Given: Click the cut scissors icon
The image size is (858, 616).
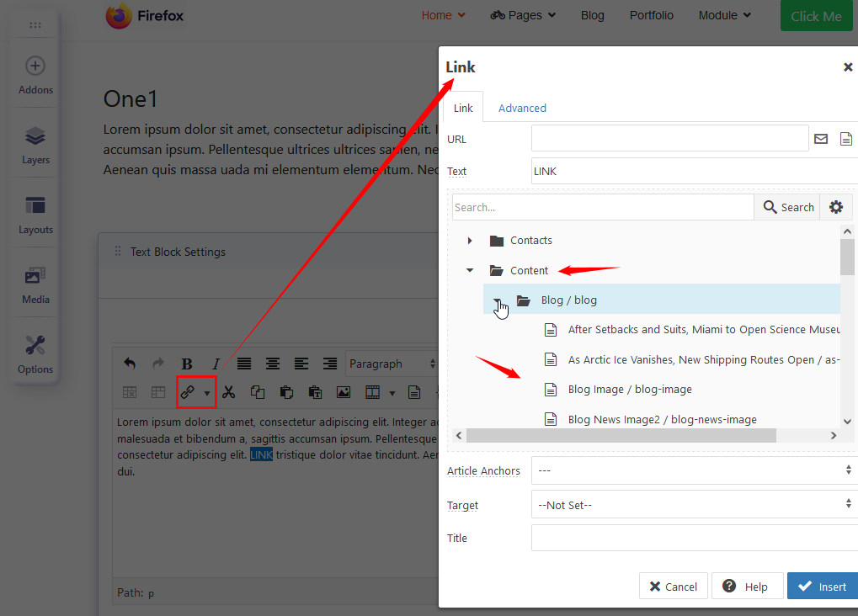Looking at the screenshot, I should coord(229,392).
